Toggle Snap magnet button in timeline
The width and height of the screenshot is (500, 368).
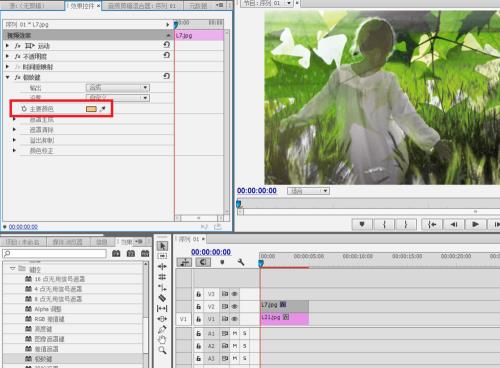point(203,262)
